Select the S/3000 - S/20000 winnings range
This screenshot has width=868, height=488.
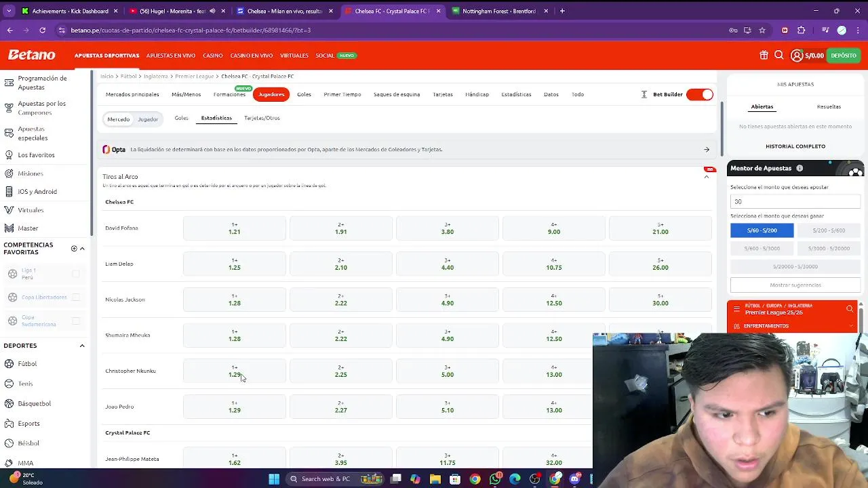click(x=829, y=249)
